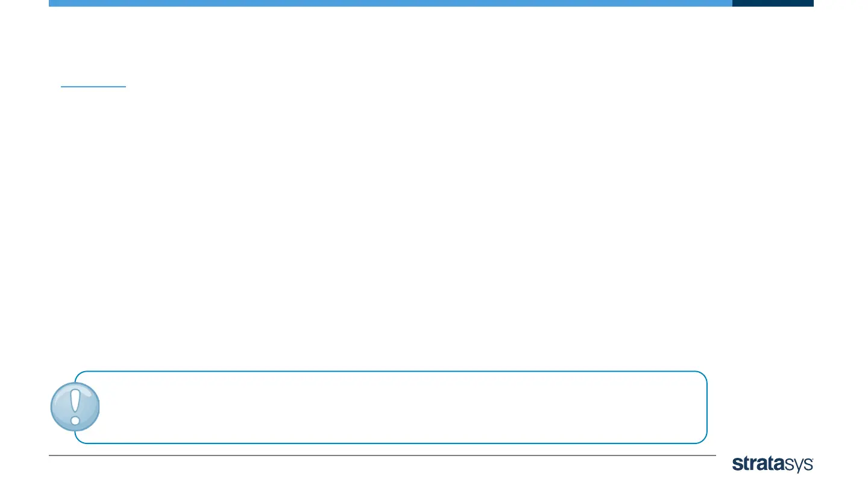Select the dark navy header corner block
Viewport: 868px width, 488px height.
coord(773,3)
